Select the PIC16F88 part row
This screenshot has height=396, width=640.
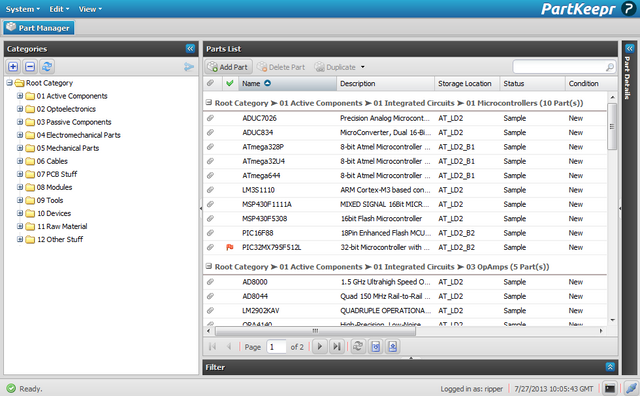(x=405, y=233)
